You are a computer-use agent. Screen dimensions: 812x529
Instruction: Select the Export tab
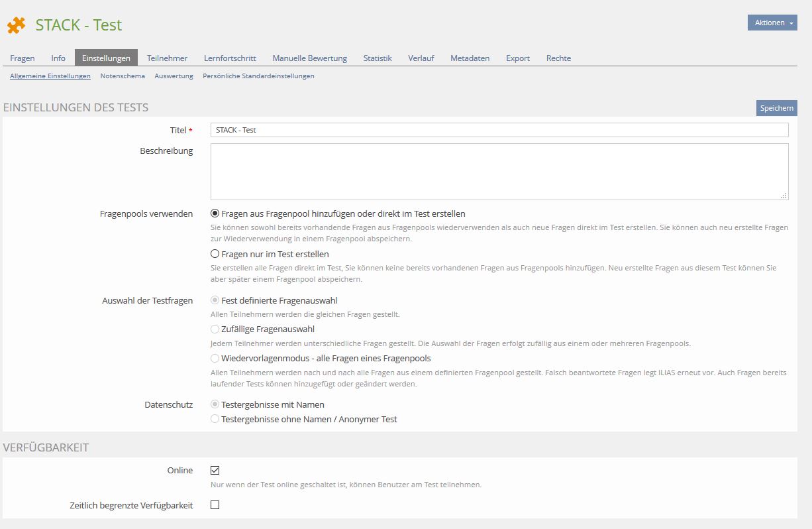[517, 58]
